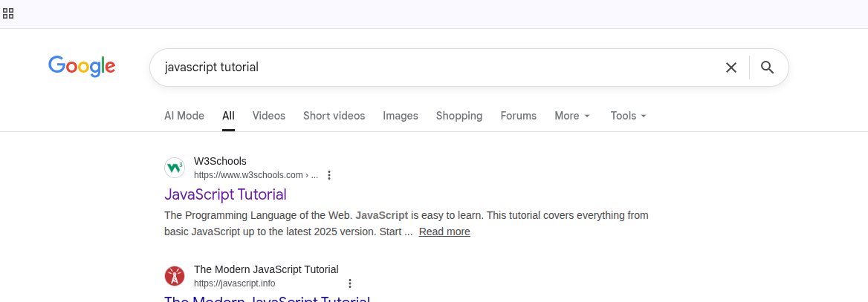The width and height of the screenshot is (868, 302).
Task: Expand the Tools dropdown
Action: [628, 116]
